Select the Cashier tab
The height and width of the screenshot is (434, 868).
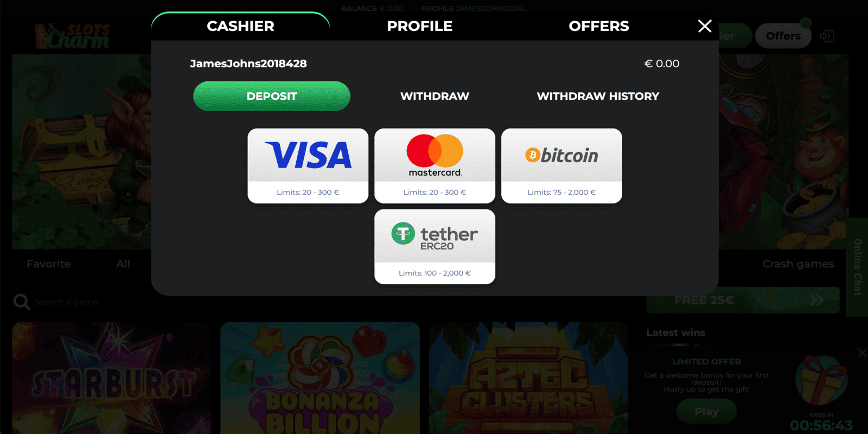pos(240,26)
